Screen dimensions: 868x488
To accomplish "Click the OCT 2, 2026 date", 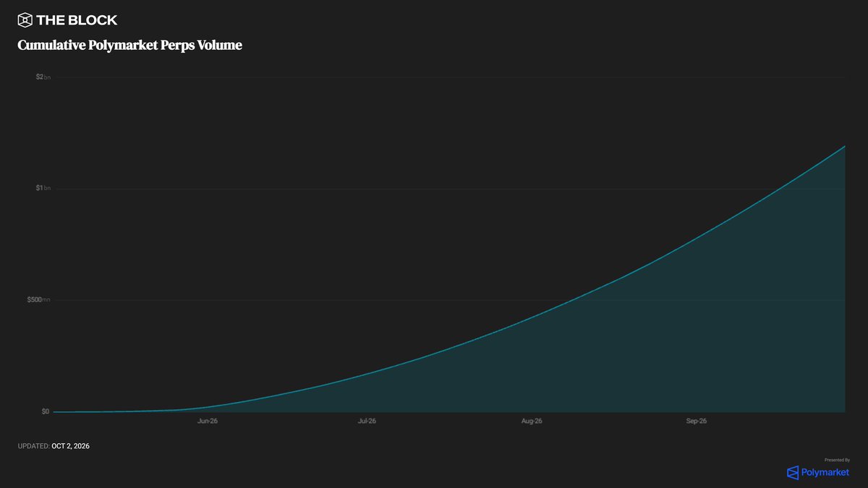I will pyautogui.click(x=71, y=446).
